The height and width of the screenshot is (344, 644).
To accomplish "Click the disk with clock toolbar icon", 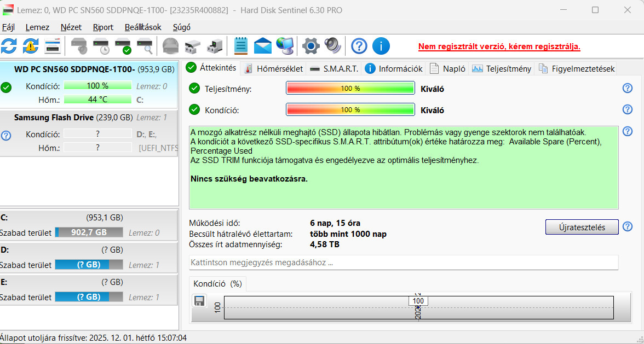I will pos(101,46).
